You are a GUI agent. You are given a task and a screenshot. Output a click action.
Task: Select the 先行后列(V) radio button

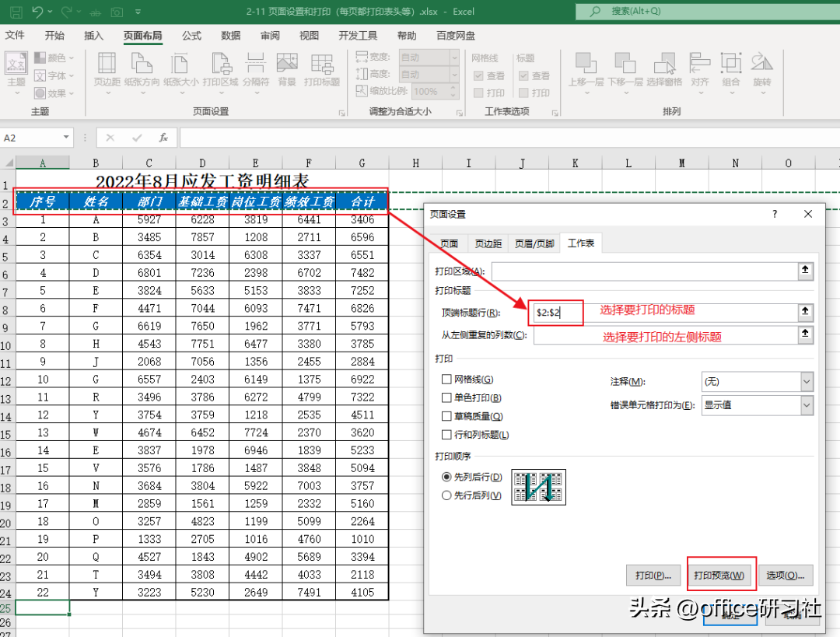point(446,495)
